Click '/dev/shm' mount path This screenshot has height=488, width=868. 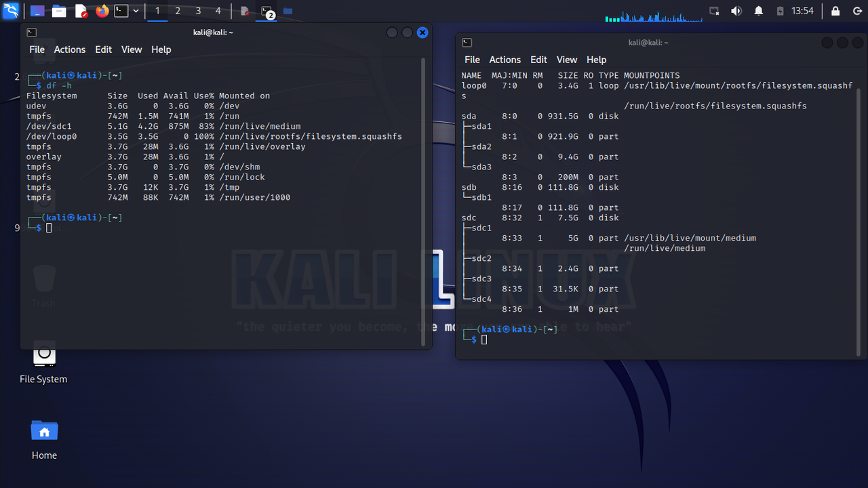(239, 167)
